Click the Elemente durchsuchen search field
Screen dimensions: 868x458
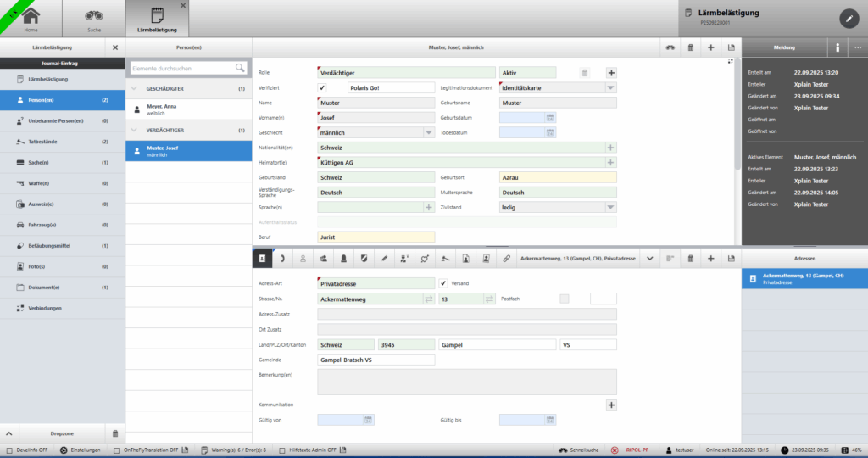click(181, 68)
